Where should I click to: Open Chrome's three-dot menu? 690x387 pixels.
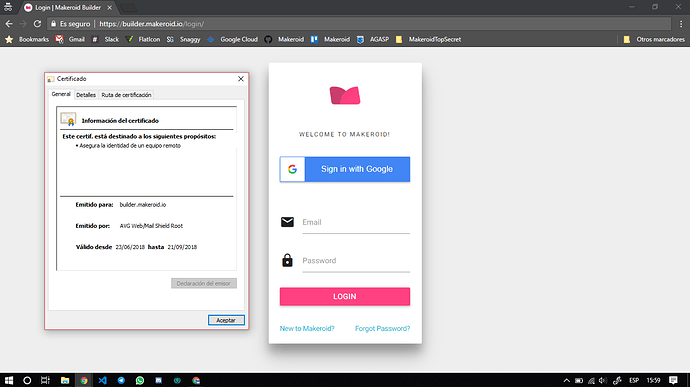681,24
